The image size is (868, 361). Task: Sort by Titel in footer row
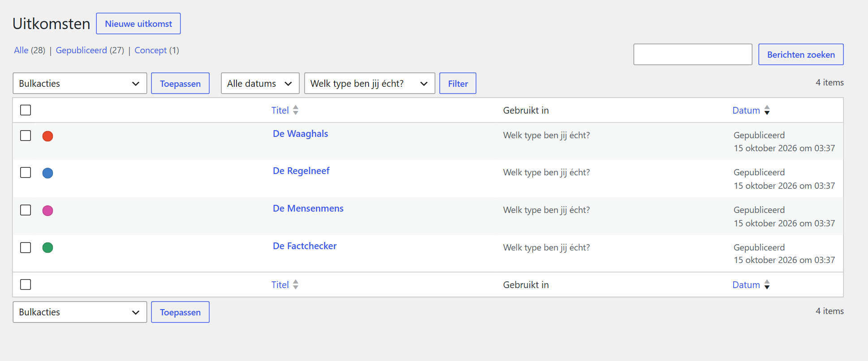tap(280, 285)
